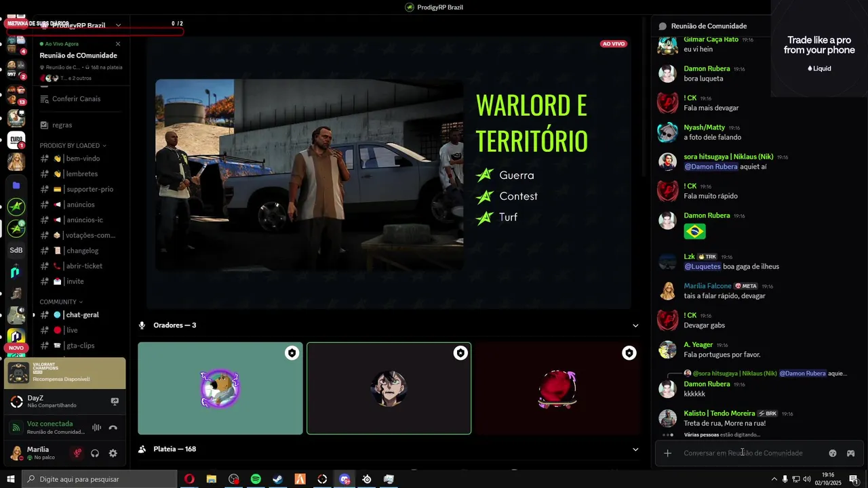
Task: Click the Discord taskbar icon
Action: coord(344,479)
